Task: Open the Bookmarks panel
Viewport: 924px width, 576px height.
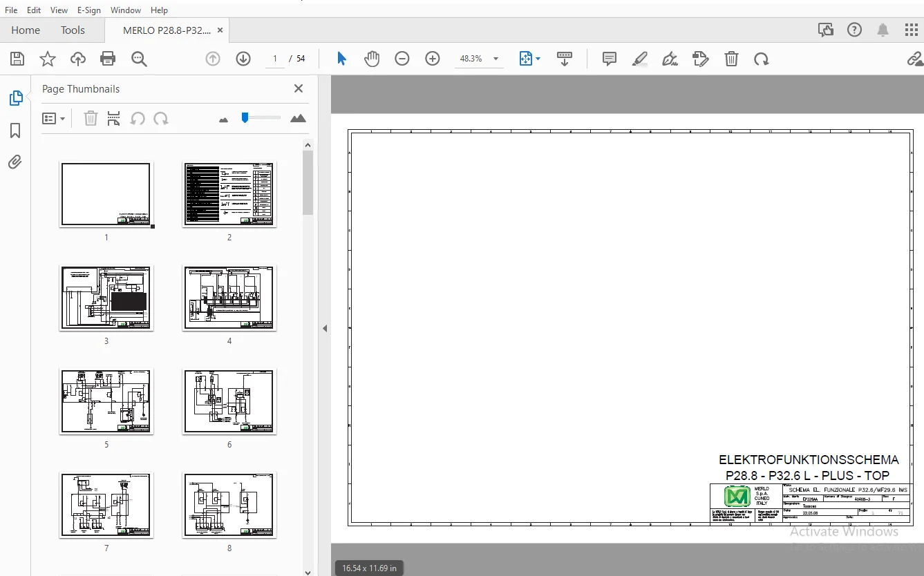Action: 15,131
